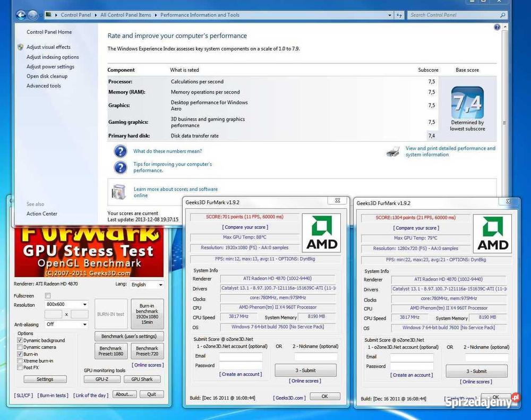Expand the arrow after 'All Control Panel Items'
This screenshot has height=420, width=531.
tap(156, 15)
